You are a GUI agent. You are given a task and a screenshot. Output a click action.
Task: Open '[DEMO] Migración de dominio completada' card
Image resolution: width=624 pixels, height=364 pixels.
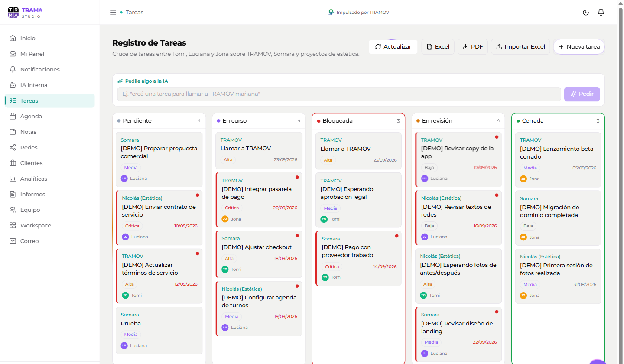[558, 218]
